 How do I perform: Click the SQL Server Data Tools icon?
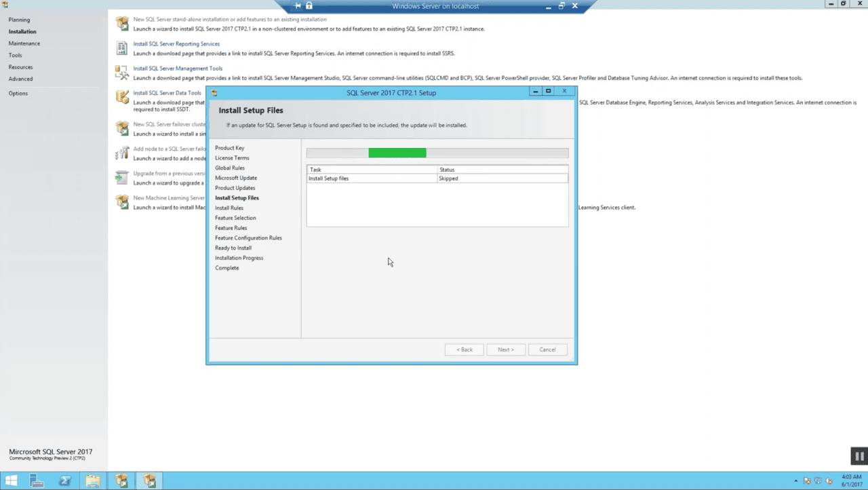(122, 96)
